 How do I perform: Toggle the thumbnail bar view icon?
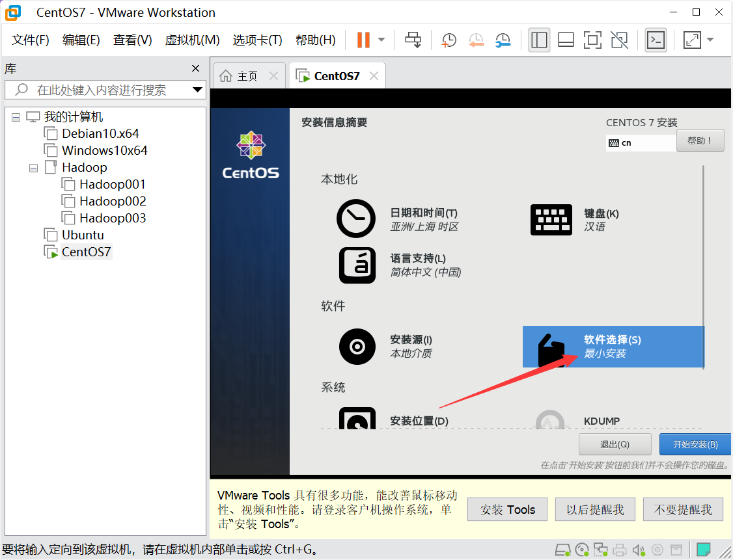pos(566,40)
